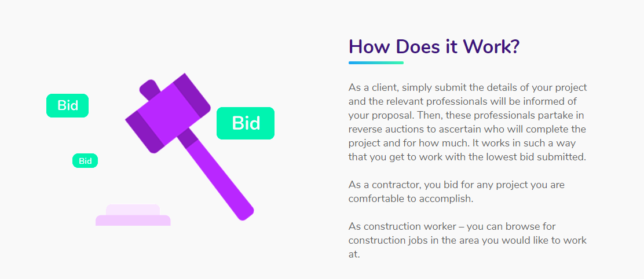
Task: Click the 'As a client' paragraph
Action: [x=468, y=122]
